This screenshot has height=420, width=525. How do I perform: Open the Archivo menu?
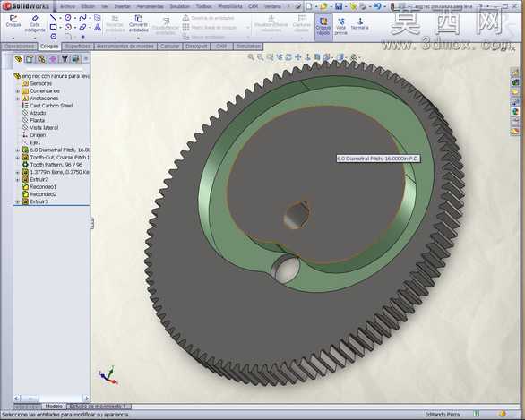pos(67,6)
